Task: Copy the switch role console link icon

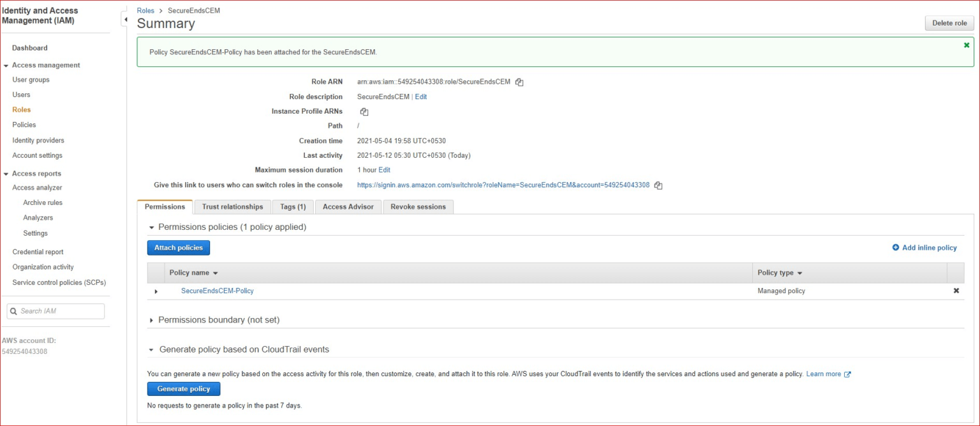Action: (x=658, y=185)
